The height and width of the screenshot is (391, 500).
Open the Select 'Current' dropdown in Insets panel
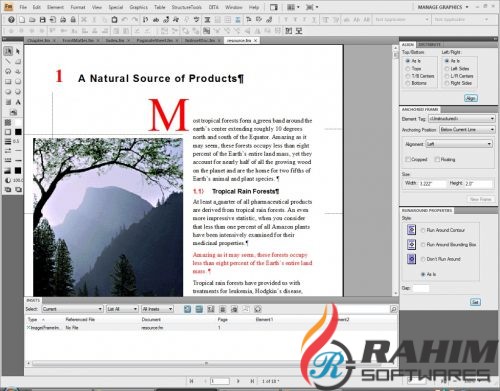pyautogui.click(x=72, y=309)
